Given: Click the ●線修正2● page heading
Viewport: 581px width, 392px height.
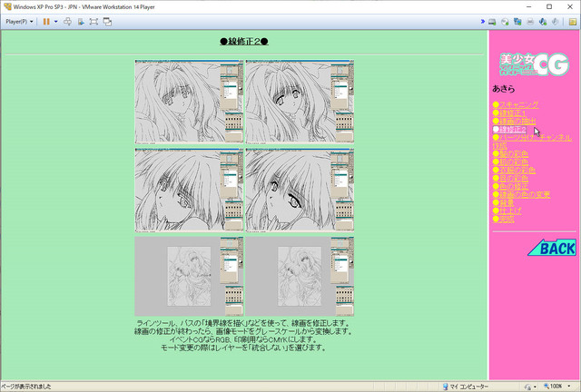Looking at the screenshot, I should [244, 41].
